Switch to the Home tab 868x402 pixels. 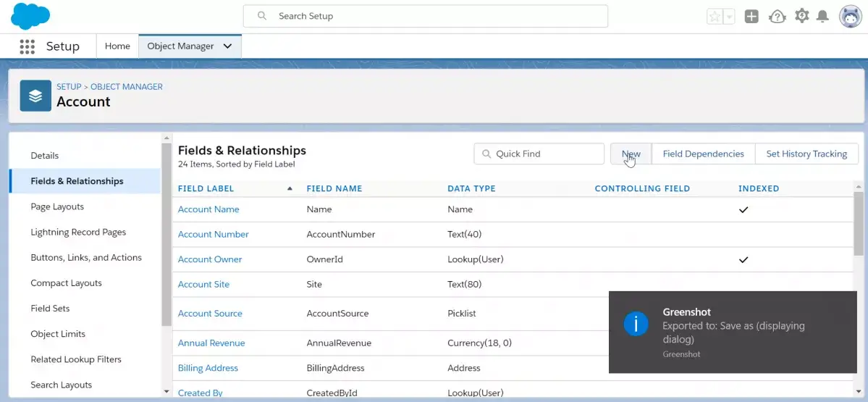point(117,46)
